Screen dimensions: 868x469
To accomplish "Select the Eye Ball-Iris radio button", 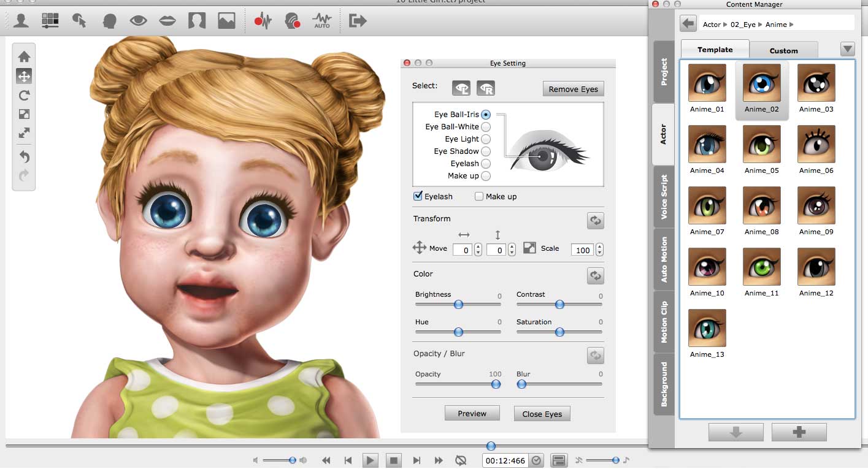I will point(486,115).
